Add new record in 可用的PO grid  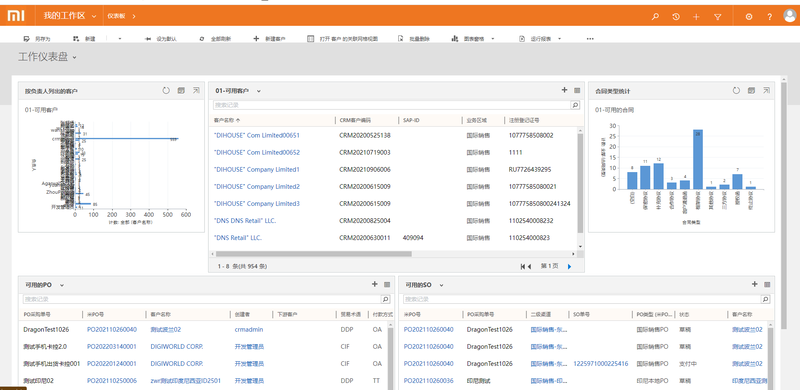pyautogui.click(x=374, y=284)
